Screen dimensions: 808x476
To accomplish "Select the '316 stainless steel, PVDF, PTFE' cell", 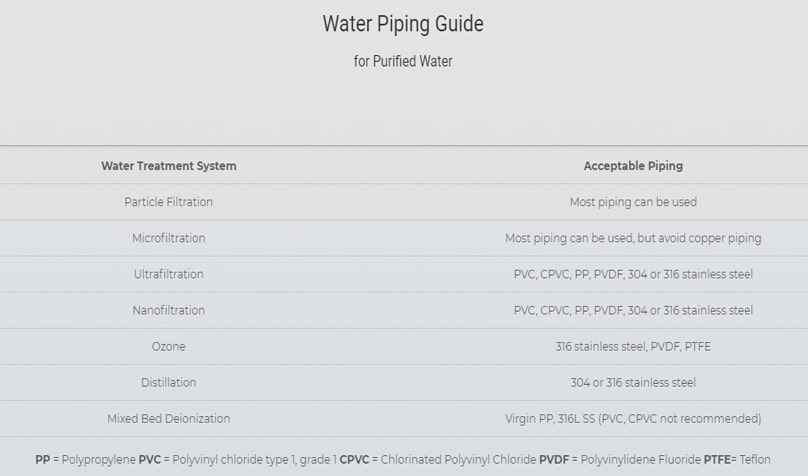I will click(x=633, y=346).
